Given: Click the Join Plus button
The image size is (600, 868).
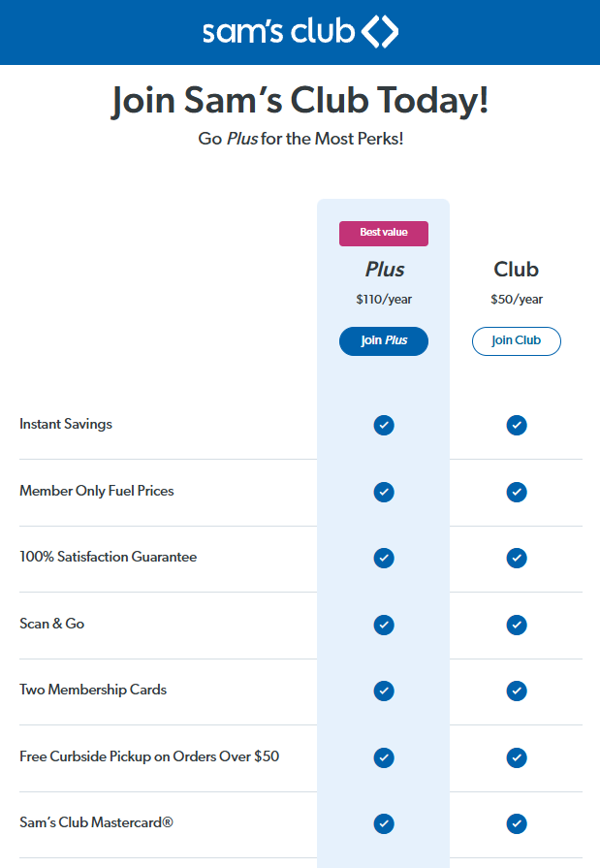Looking at the screenshot, I should (384, 341).
